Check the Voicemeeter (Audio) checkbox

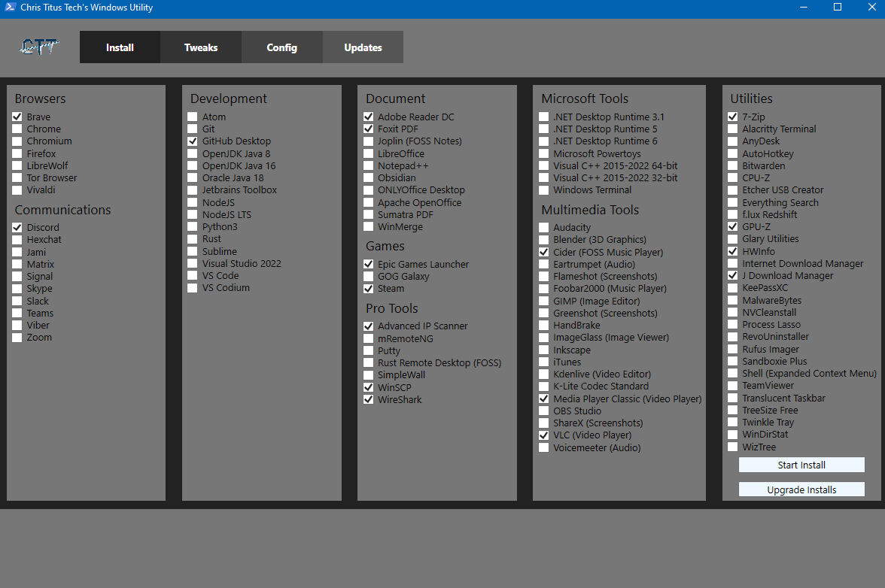tap(543, 447)
